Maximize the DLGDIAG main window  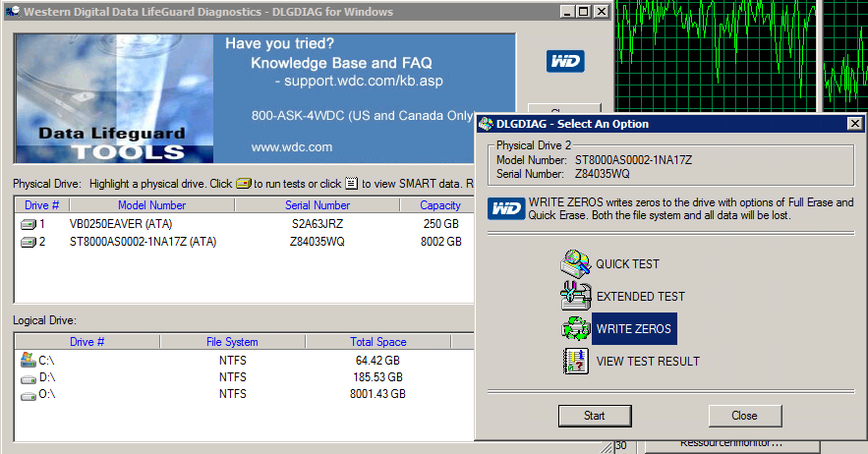[x=584, y=11]
